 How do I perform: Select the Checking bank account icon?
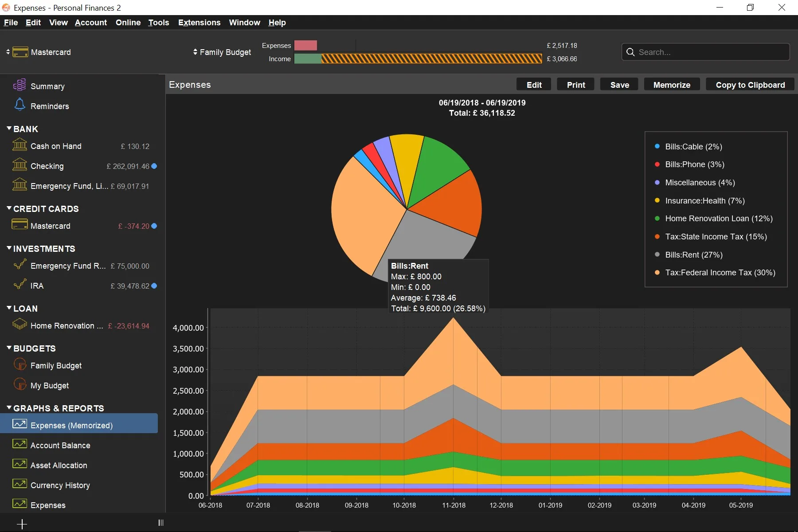coord(20,165)
